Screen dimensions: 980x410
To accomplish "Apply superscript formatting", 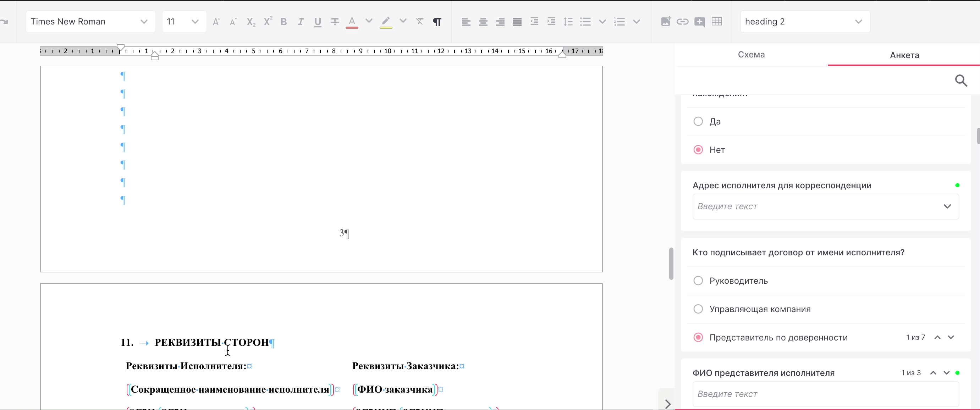I will (268, 21).
